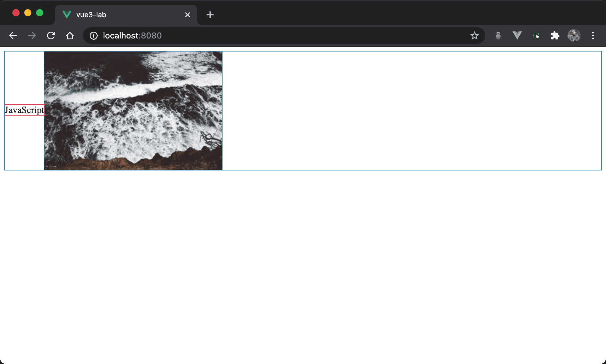
Task: Close the vue3-lab tab
Action: (187, 15)
